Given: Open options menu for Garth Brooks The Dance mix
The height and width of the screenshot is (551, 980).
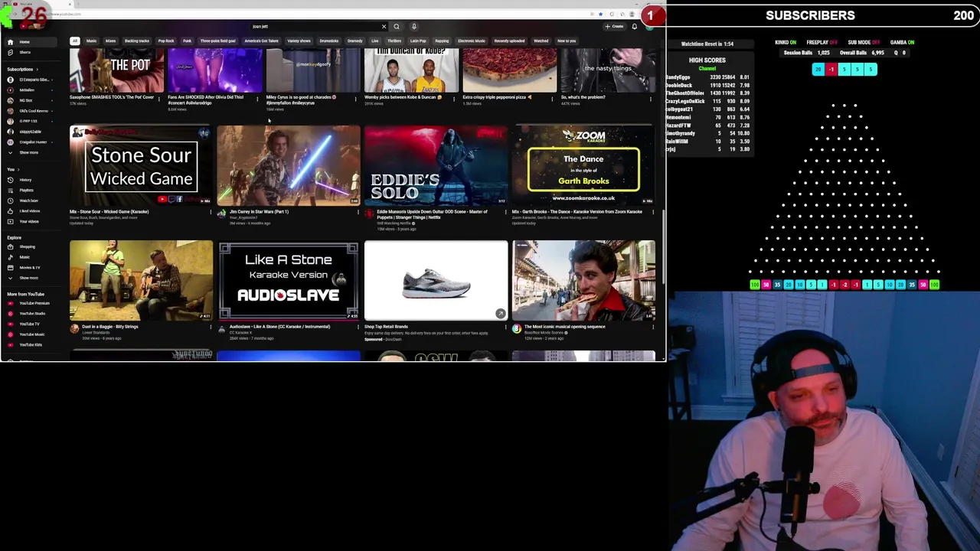Looking at the screenshot, I should coord(652,213).
